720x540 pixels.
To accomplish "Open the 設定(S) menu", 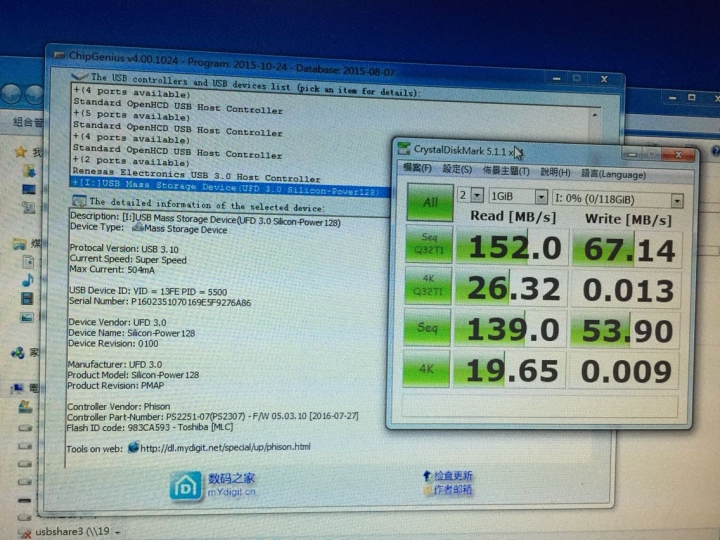I will (457, 169).
